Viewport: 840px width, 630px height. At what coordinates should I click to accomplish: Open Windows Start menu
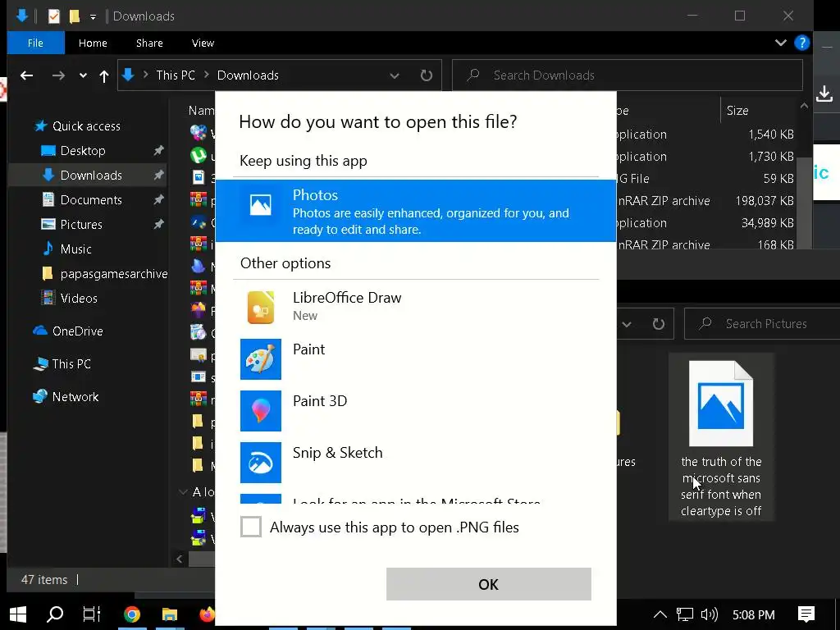(x=18, y=614)
